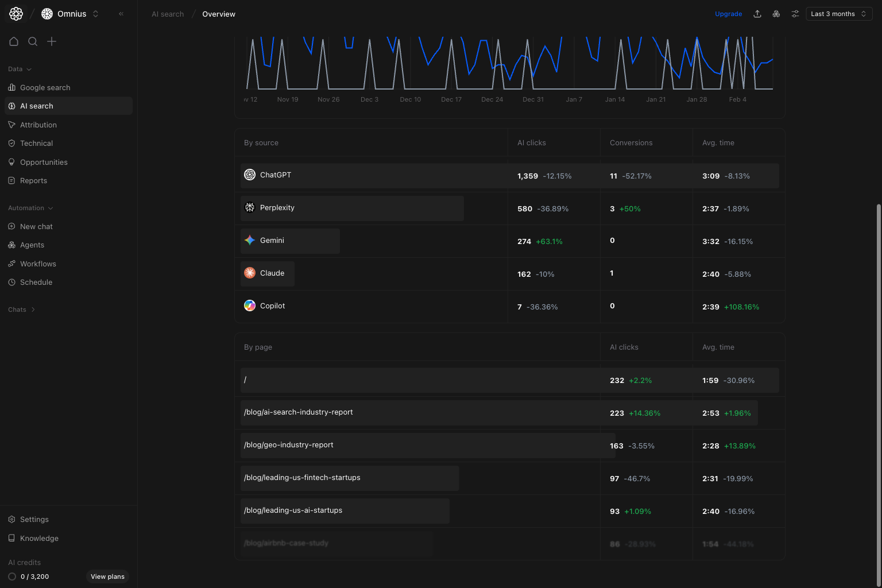Open the Agents section
The image size is (882, 588).
32,245
